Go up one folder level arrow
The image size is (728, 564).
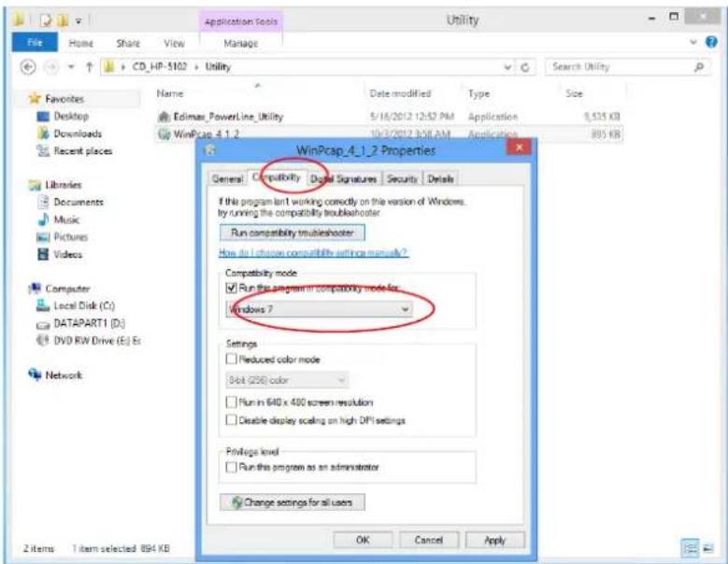pyautogui.click(x=90, y=67)
